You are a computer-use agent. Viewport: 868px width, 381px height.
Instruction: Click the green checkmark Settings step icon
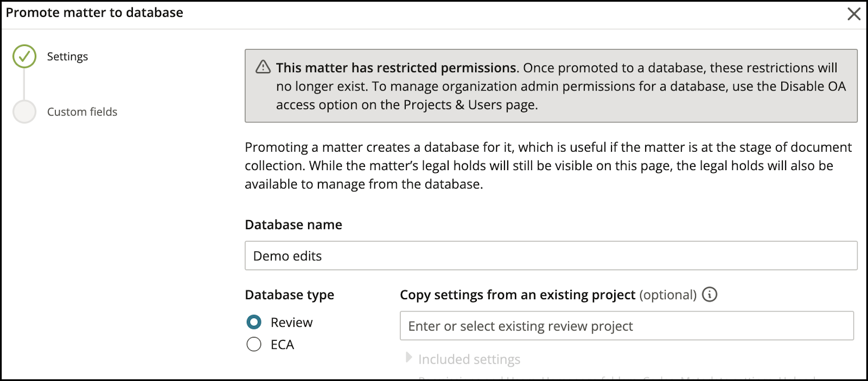pos(24,56)
